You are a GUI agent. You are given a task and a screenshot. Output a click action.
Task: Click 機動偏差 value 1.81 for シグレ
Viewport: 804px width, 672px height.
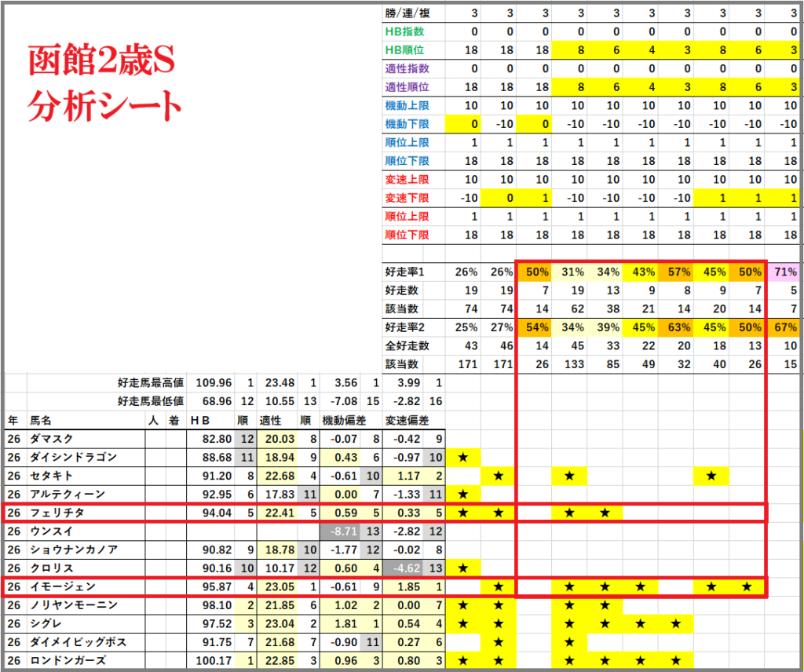pyautogui.click(x=346, y=623)
